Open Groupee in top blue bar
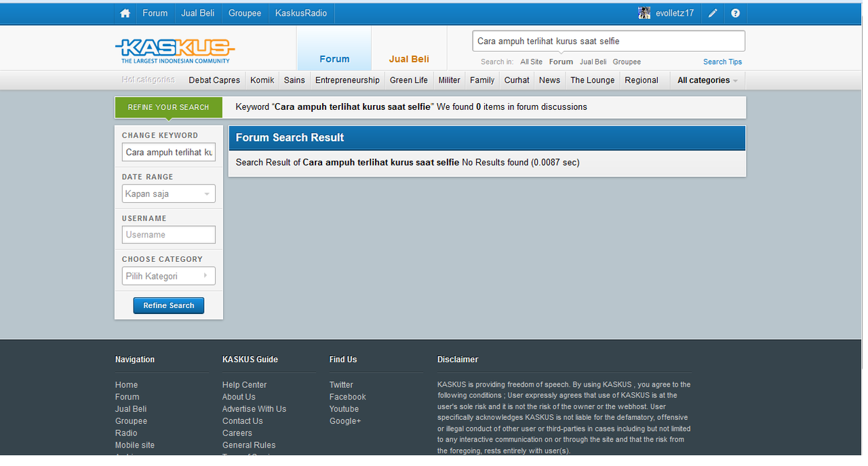Screen dimensions: 868x466 [x=245, y=13]
